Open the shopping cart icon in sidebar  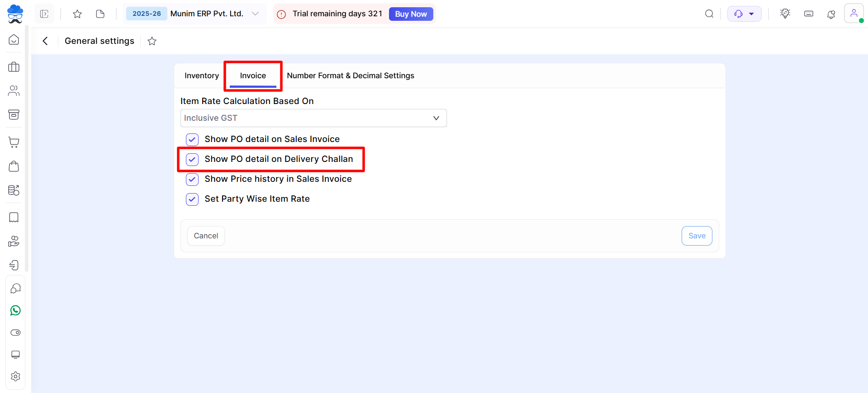click(x=14, y=142)
